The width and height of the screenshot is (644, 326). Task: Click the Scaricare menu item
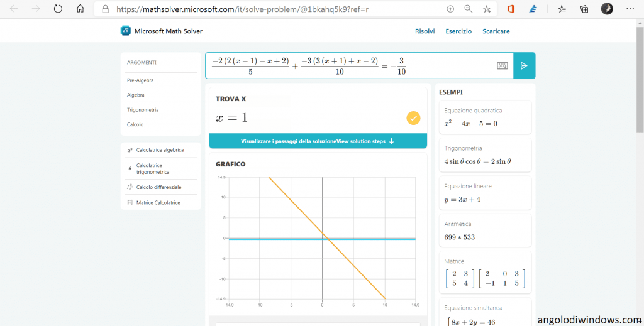496,31
